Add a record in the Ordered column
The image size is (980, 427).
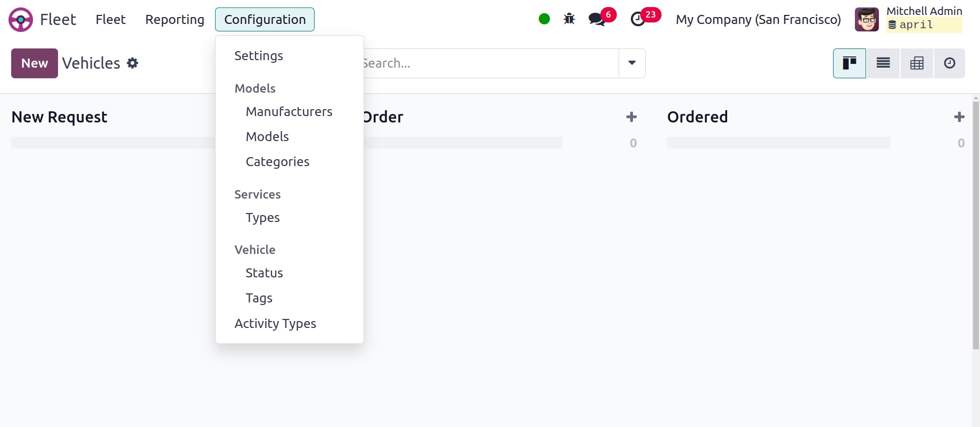coord(959,117)
